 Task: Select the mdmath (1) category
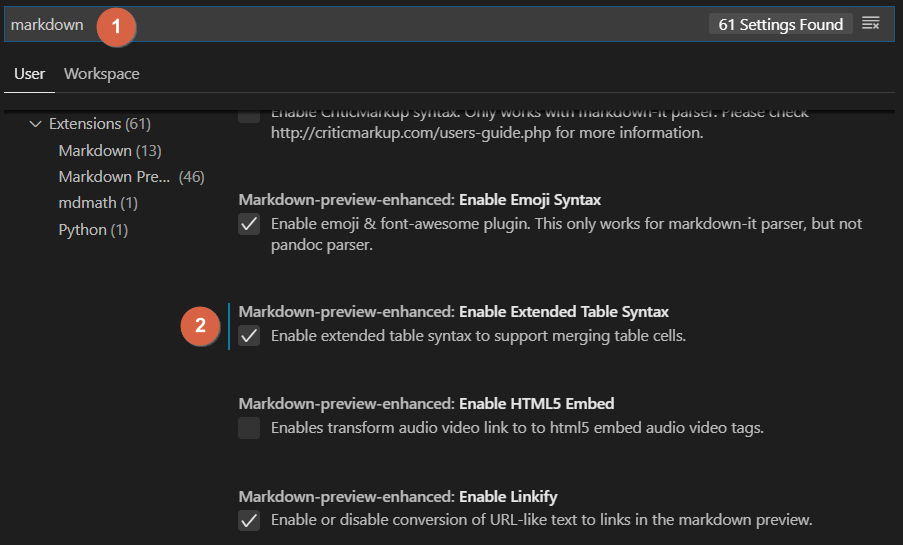click(x=98, y=203)
